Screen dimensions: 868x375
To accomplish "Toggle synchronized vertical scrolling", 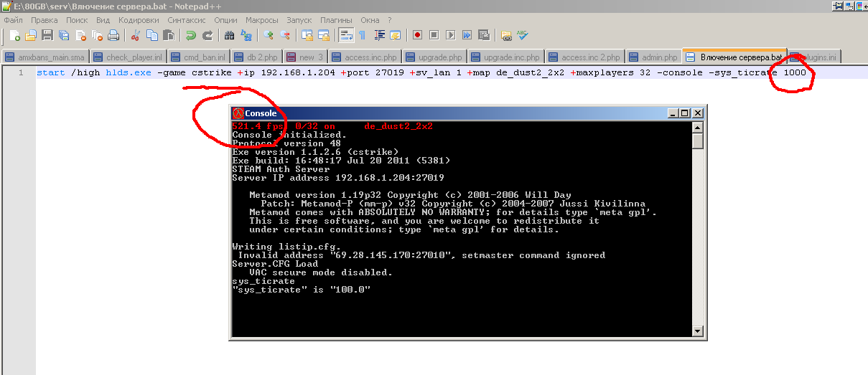I will 307,35.
